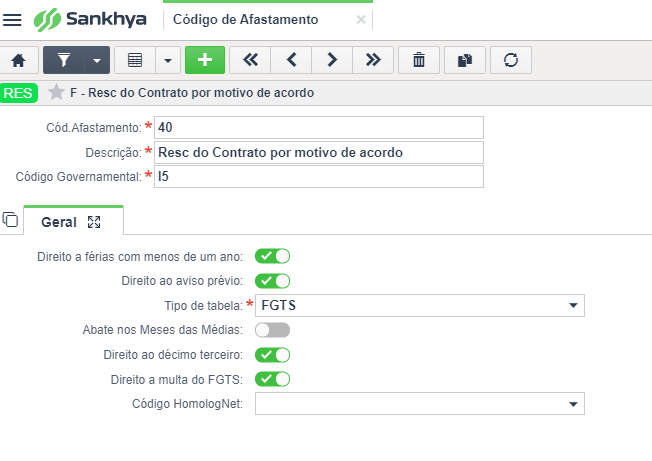The width and height of the screenshot is (652, 461).
Task: Open the filter funnel tool
Action: [64, 60]
